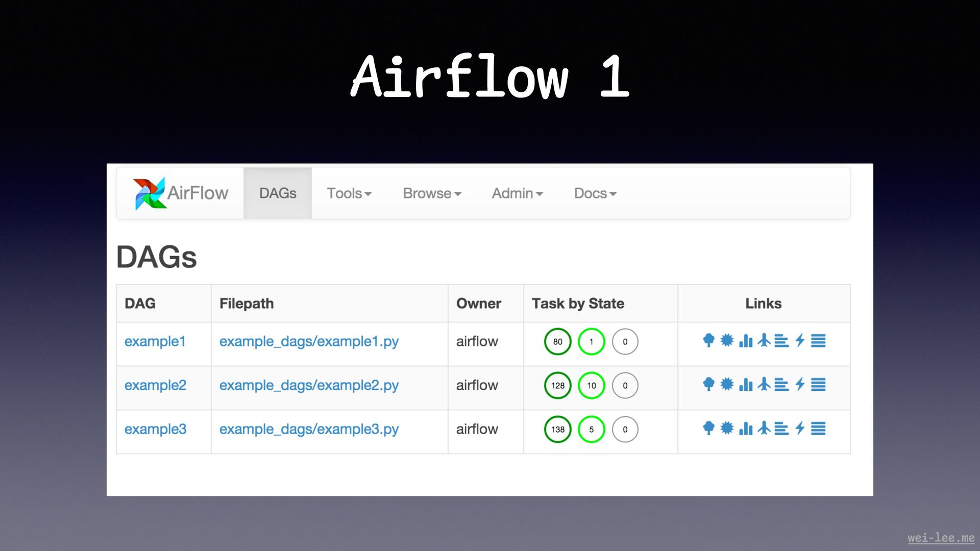Open Gantt chart icon for example3
Screen dimensions: 980x551
pos(781,429)
